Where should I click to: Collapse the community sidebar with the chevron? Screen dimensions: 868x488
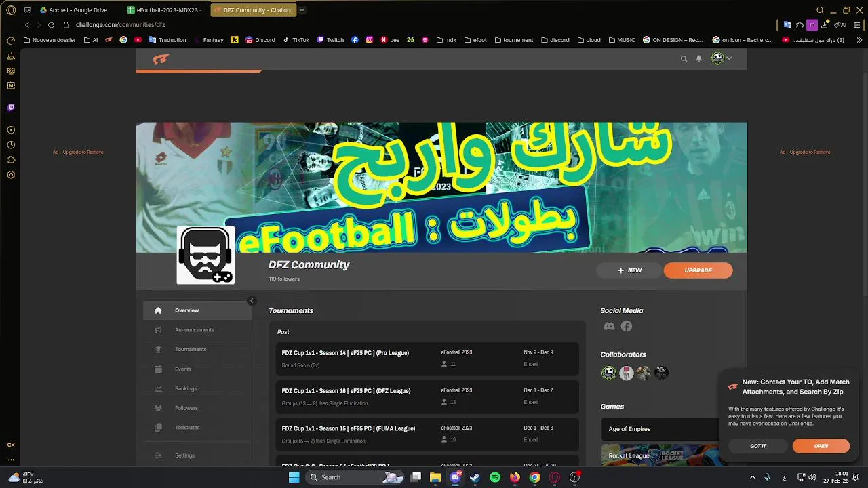click(x=252, y=300)
